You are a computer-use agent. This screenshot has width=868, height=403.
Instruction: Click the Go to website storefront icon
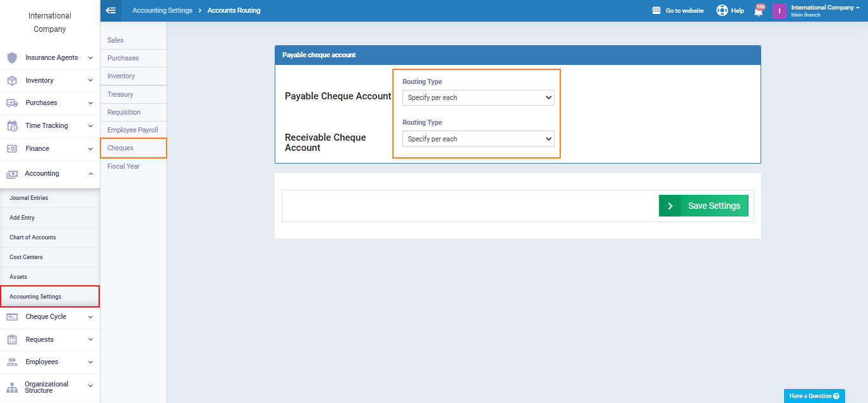pos(657,11)
